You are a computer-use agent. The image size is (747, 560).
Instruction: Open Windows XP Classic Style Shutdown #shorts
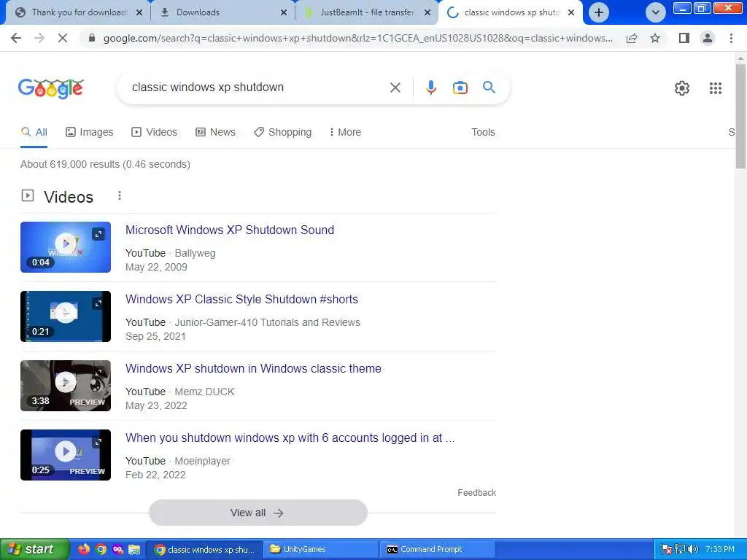pos(241,299)
